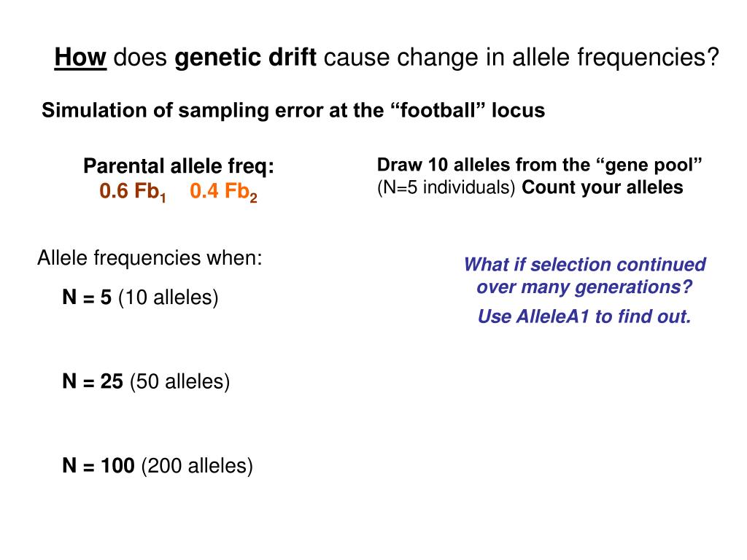Click the "(10 alleles)" text
This screenshot has height=560, width=747.
click(169, 297)
